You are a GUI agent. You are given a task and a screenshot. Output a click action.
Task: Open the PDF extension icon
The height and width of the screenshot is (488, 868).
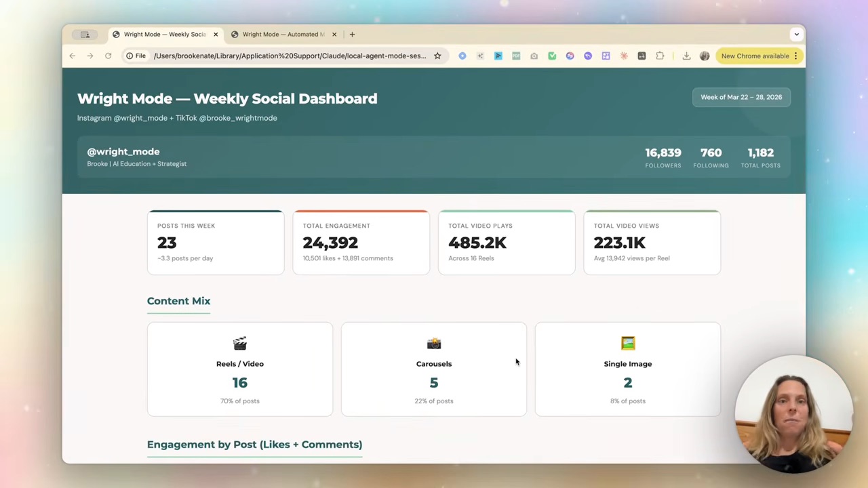click(x=516, y=56)
